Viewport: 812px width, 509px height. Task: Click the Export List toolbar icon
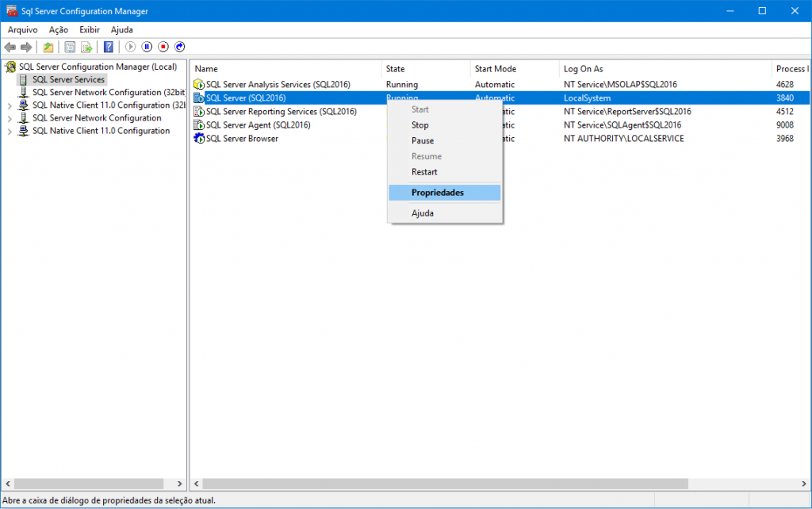86,47
